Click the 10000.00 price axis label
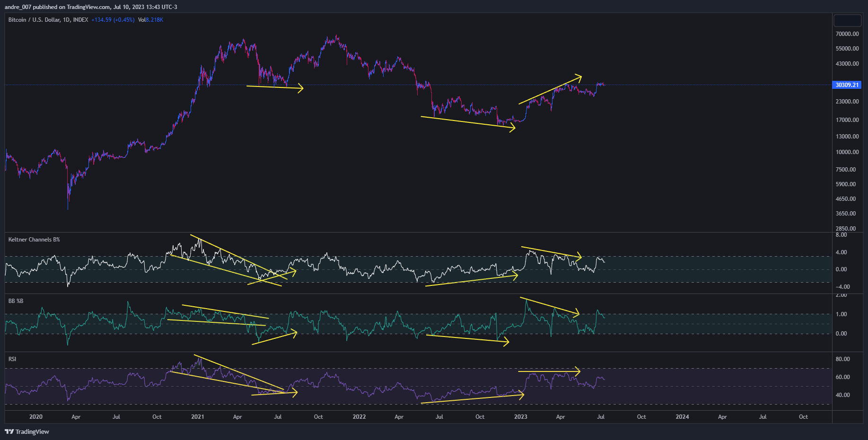This screenshot has height=440, width=868. (847, 152)
